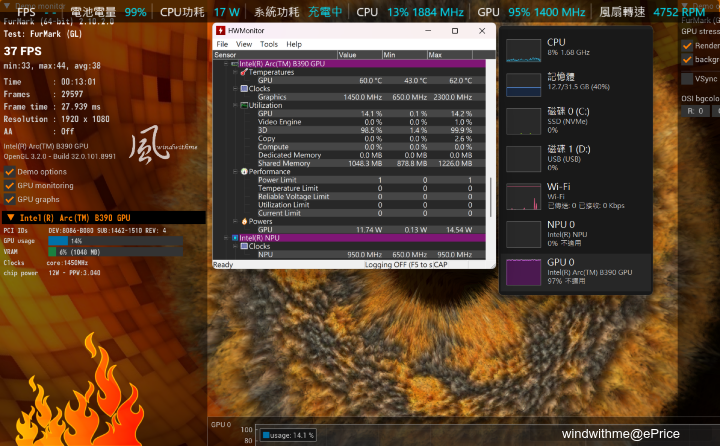Screen dimensions: 720x446
Task: Open the View menu in HWMonitor
Action: point(244,44)
